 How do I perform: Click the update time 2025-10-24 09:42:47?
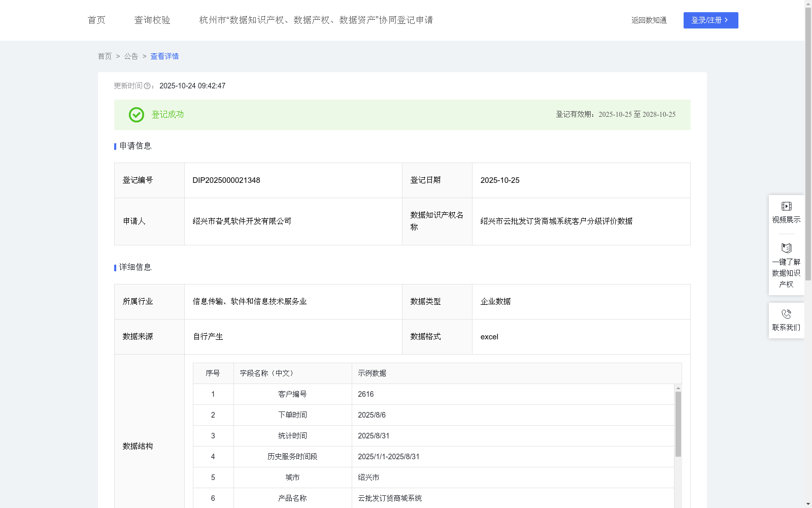(x=192, y=86)
